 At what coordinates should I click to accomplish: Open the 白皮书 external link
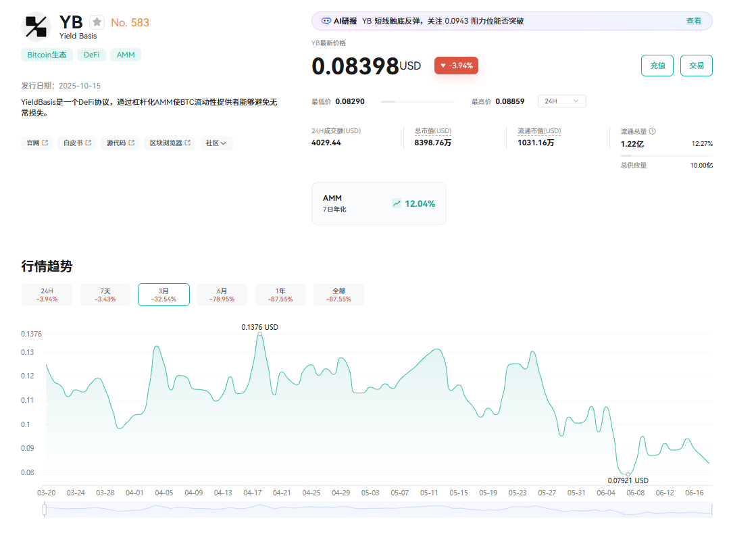(77, 143)
